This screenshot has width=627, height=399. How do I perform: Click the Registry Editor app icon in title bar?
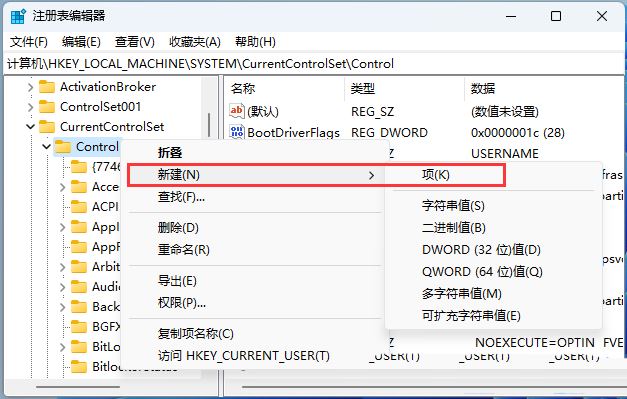(18, 16)
